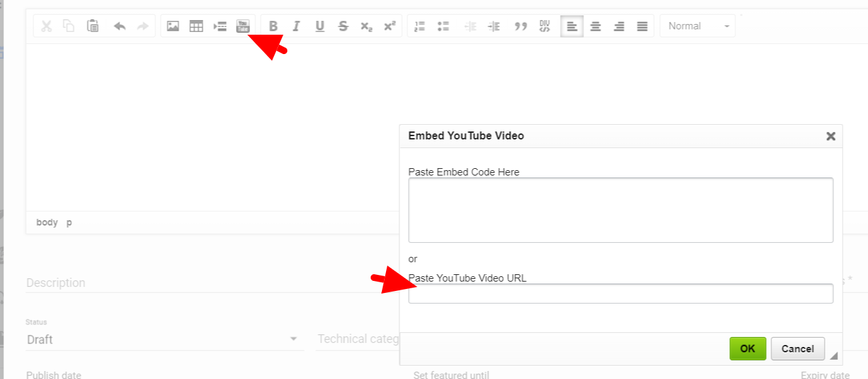Click the Technical category field
Screen dimensions: 868x379
[358, 339]
